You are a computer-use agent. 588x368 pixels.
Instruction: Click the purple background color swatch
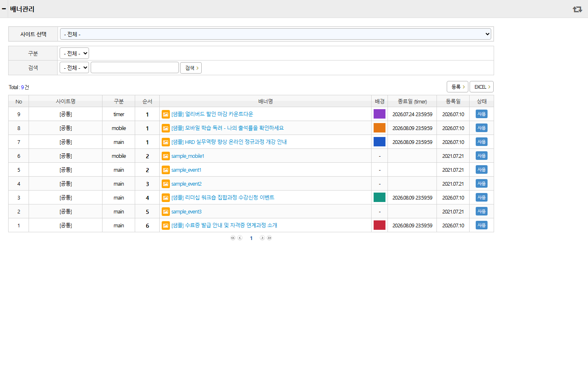380,114
